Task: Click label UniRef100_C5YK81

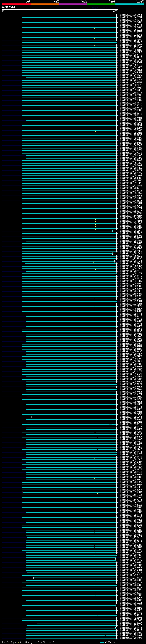Action: pos(131,108)
